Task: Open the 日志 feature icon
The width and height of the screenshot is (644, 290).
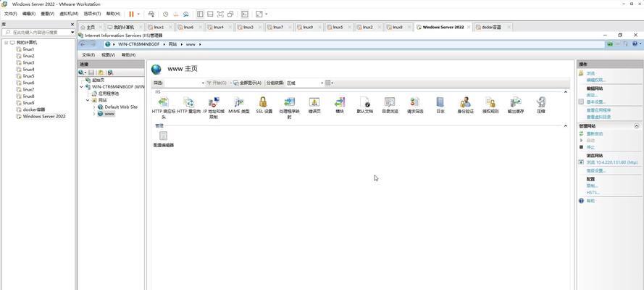Action: pyautogui.click(x=440, y=102)
